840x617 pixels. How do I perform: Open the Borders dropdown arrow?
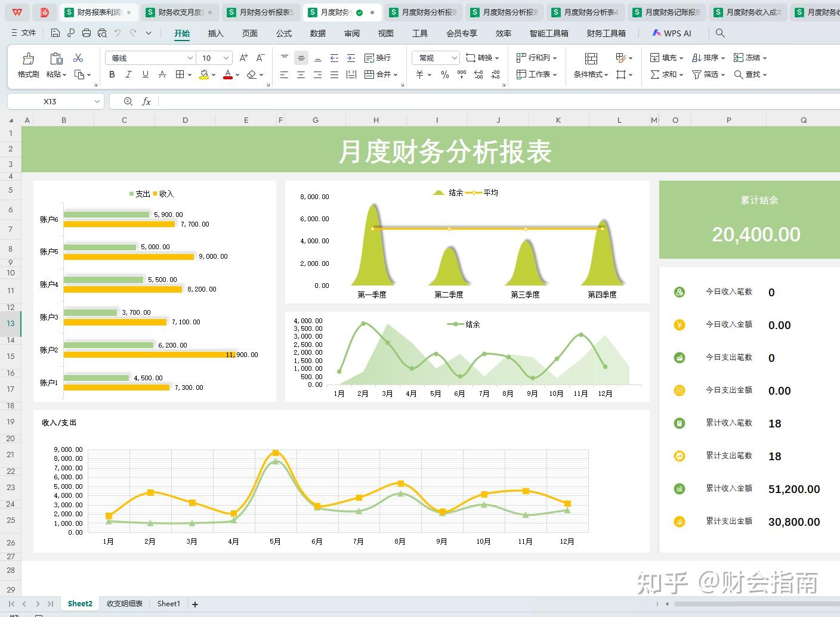point(190,75)
